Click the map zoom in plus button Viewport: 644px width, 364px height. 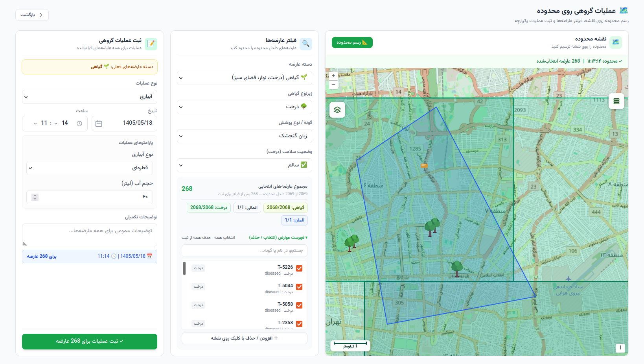[333, 76]
